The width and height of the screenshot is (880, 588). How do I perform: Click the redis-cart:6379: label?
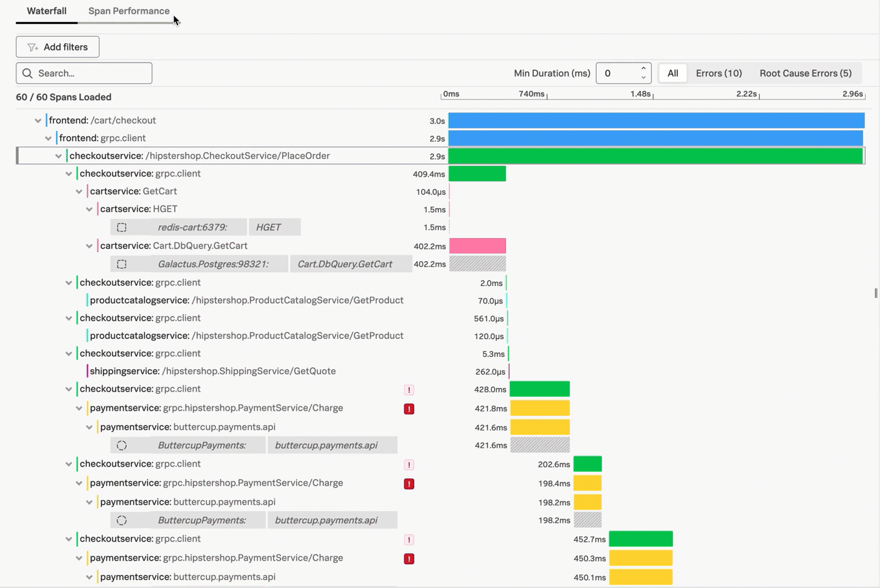pyautogui.click(x=193, y=227)
